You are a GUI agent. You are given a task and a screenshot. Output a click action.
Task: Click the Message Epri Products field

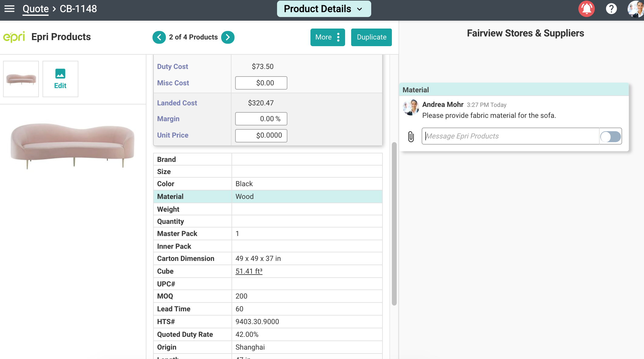pos(510,136)
